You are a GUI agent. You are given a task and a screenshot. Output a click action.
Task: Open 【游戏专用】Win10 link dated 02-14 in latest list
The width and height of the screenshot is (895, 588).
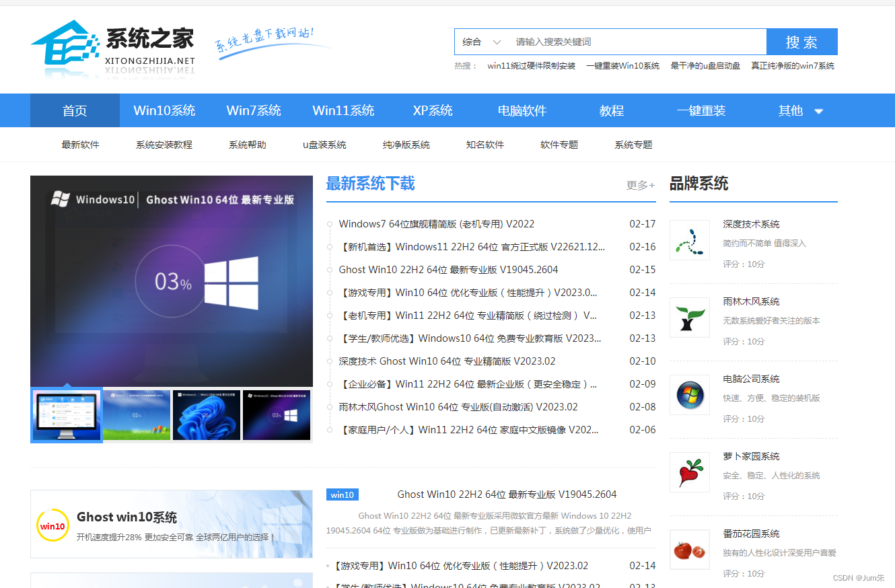click(468, 293)
